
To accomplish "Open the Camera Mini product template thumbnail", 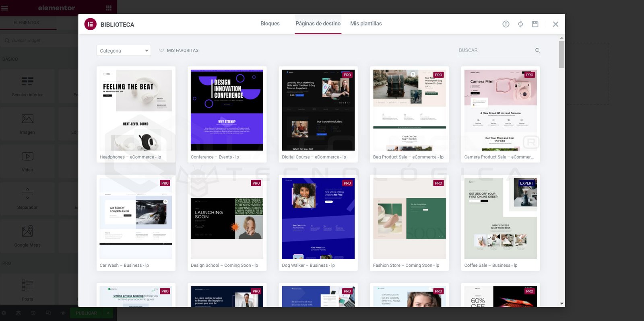I will [500, 110].
